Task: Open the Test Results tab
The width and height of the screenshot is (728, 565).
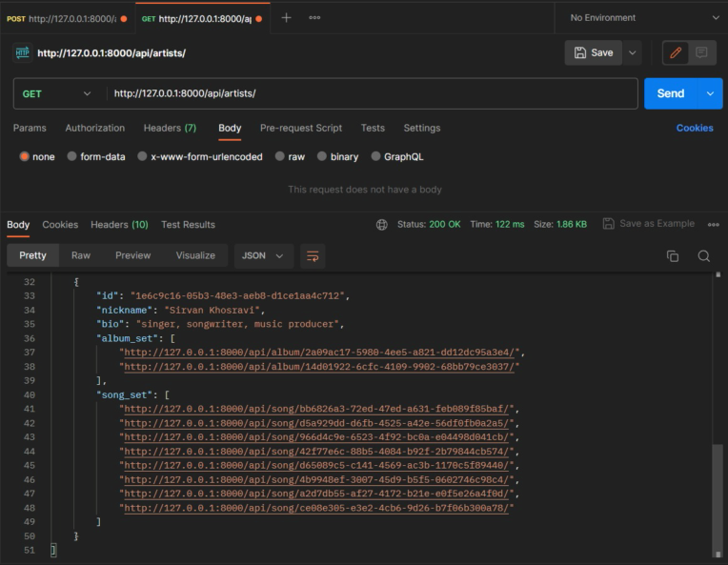Action: 188,225
